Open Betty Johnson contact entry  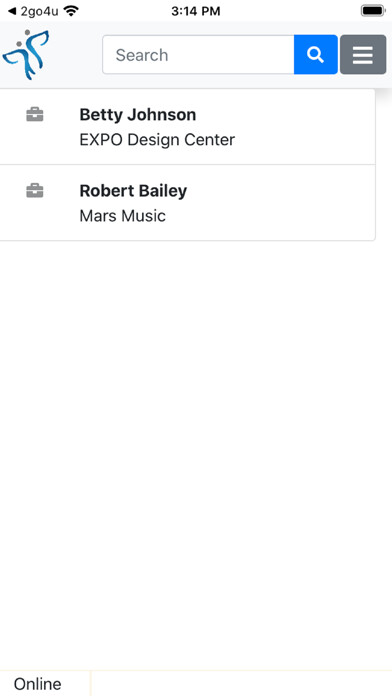point(138,115)
